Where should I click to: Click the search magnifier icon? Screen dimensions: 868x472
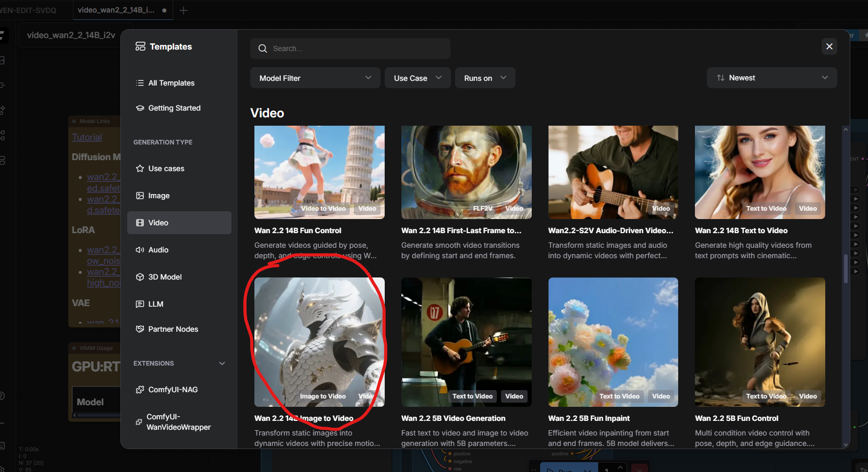tap(263, 49)
